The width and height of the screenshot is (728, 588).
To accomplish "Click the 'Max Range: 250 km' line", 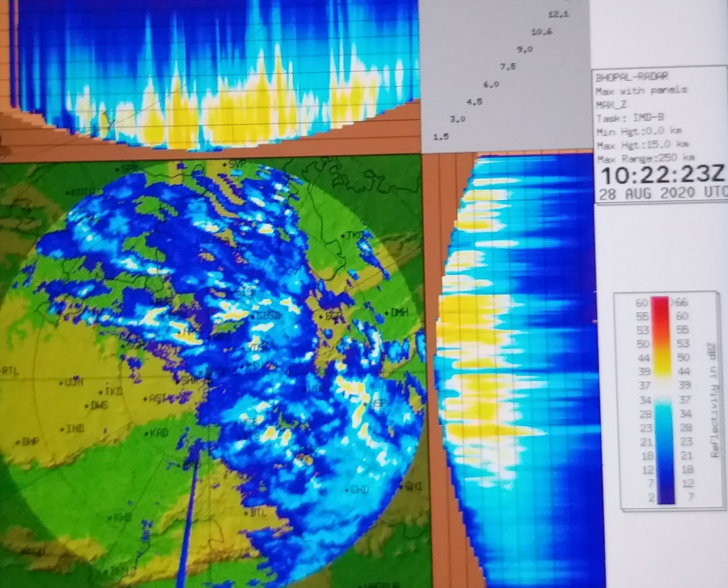I will pyautogui.click(x=645, y=158).
